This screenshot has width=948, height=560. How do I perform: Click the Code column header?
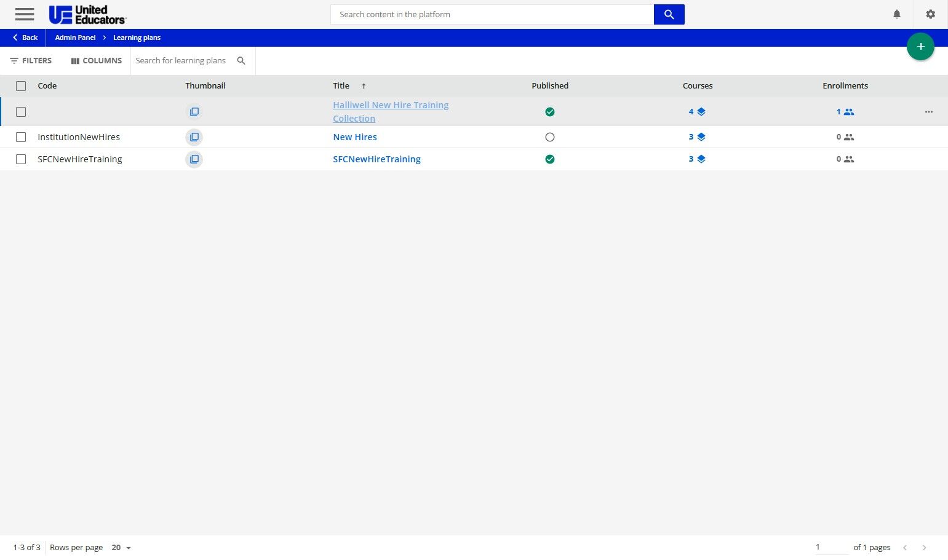point(47,86)
